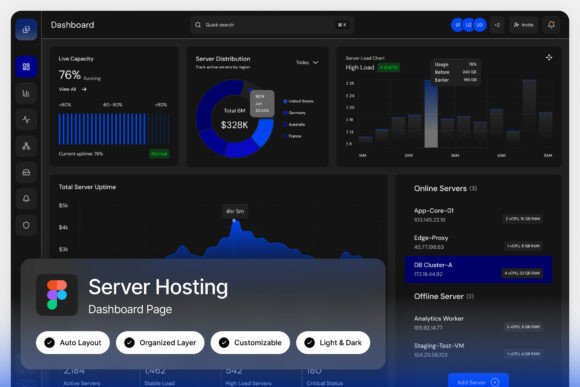580x387 pixels.
Task: Click the Australia legend item
Action: click(294, 124)
